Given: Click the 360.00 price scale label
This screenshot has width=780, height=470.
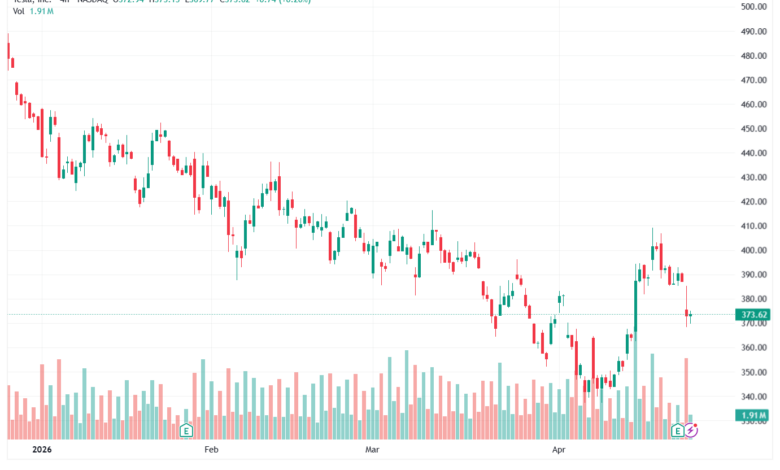Looking at the screenshot, I should [754, 348].
